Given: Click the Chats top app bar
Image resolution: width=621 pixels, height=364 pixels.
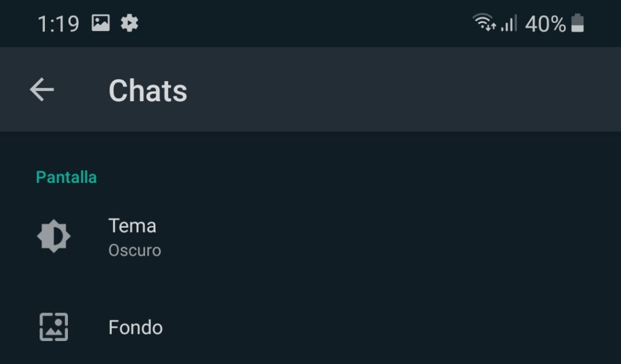Looking at the screenshot, I should click(310, 90).
